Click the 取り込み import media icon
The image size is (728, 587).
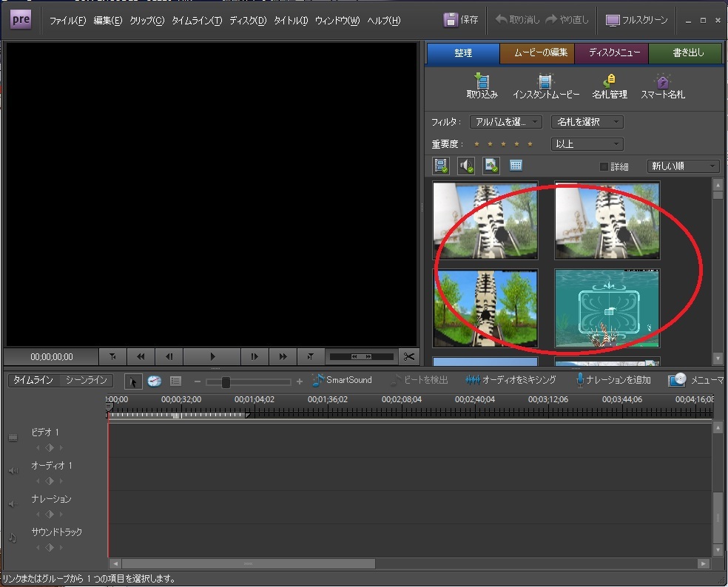click(482, 81)
